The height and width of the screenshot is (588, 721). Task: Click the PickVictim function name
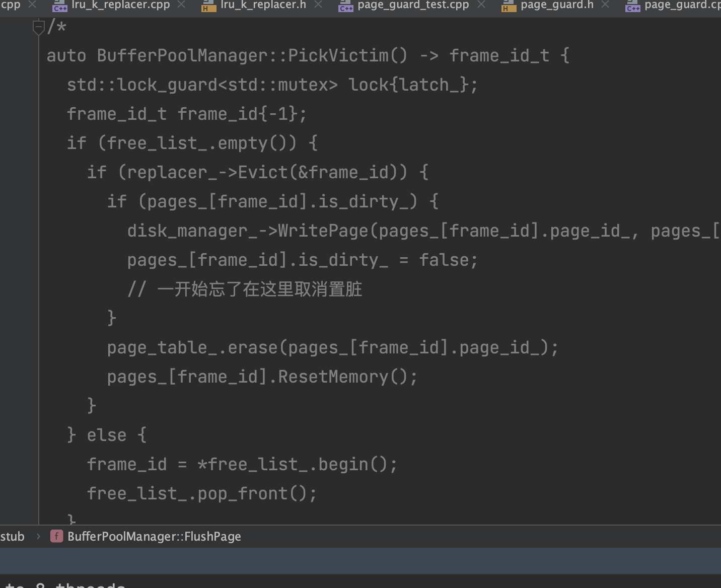[338, 55]
